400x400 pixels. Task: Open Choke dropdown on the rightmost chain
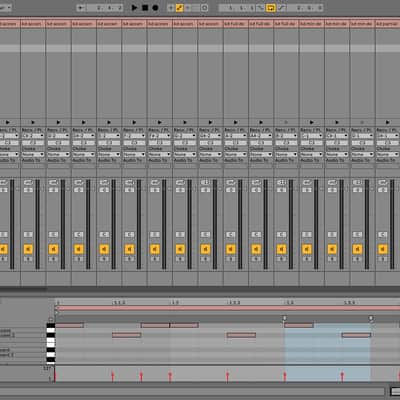pyautogui.click(x=388, y=154)
